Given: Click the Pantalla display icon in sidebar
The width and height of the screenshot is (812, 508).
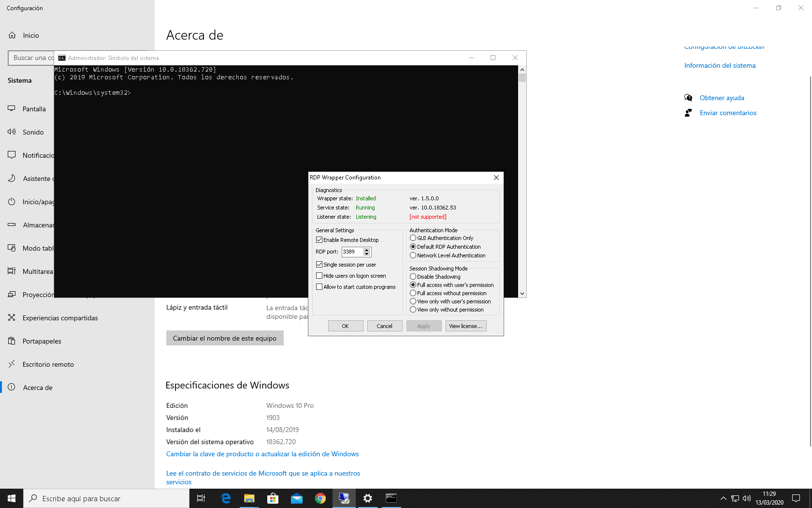Looking at the screenshot, I should (12, 109).
